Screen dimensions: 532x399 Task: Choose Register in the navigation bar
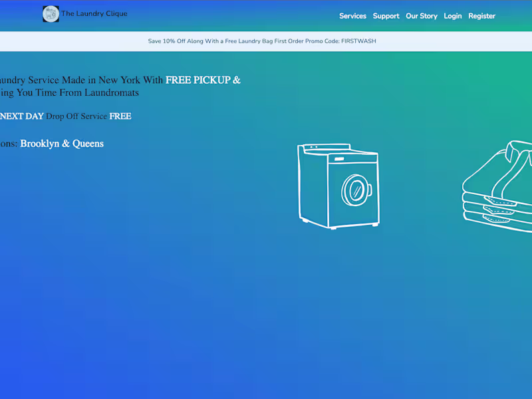[x=481, y=16]
